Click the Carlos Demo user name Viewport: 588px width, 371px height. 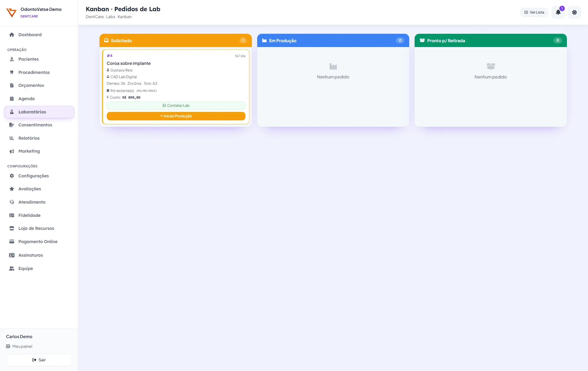(19, 337)
